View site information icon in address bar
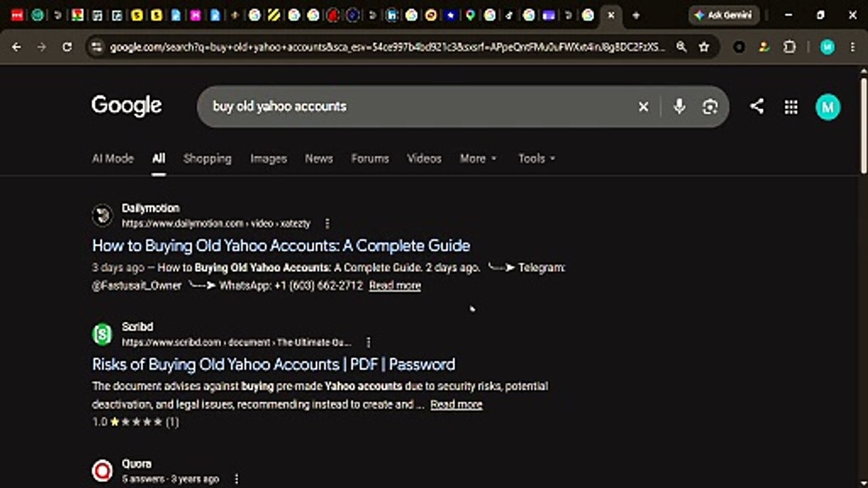This screenshot has height=488, width=868. coord(97,47)
